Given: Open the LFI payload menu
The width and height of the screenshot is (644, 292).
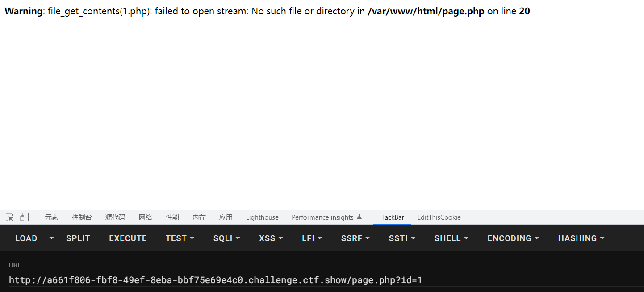Looking at the screenshot, I should [312, 238].
